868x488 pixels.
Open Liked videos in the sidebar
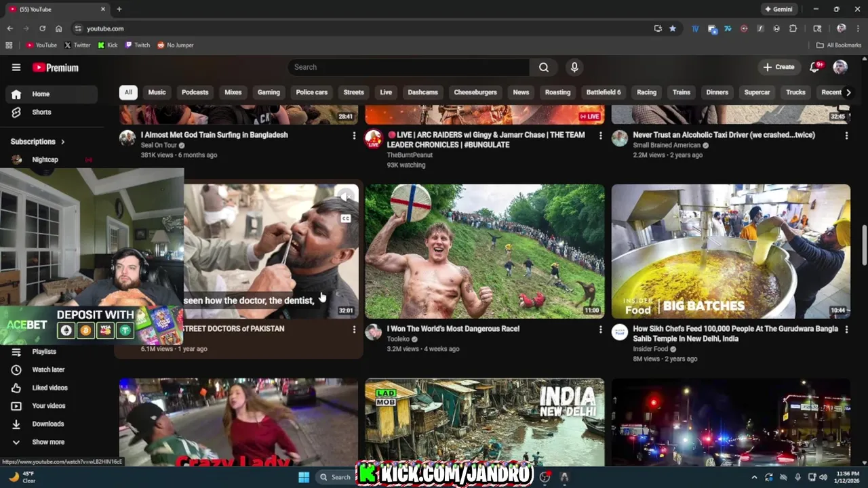[x=50, y=388]
